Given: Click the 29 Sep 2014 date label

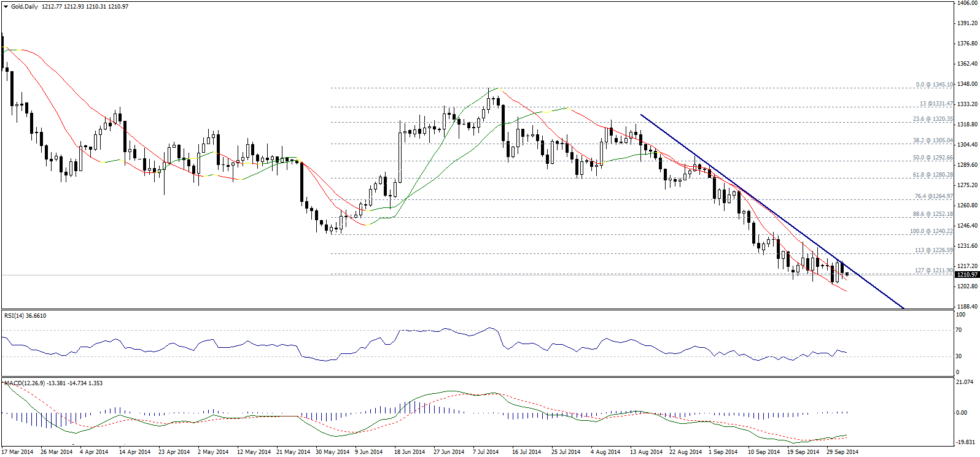Looking at the screenshot, I should click(x=842, y=452).
